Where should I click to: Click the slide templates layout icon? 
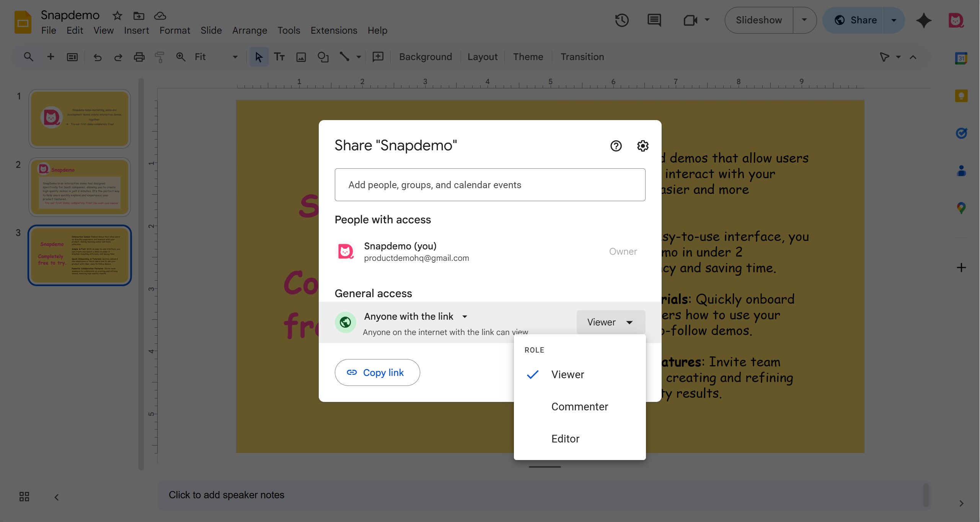click(x=72, y=57)
